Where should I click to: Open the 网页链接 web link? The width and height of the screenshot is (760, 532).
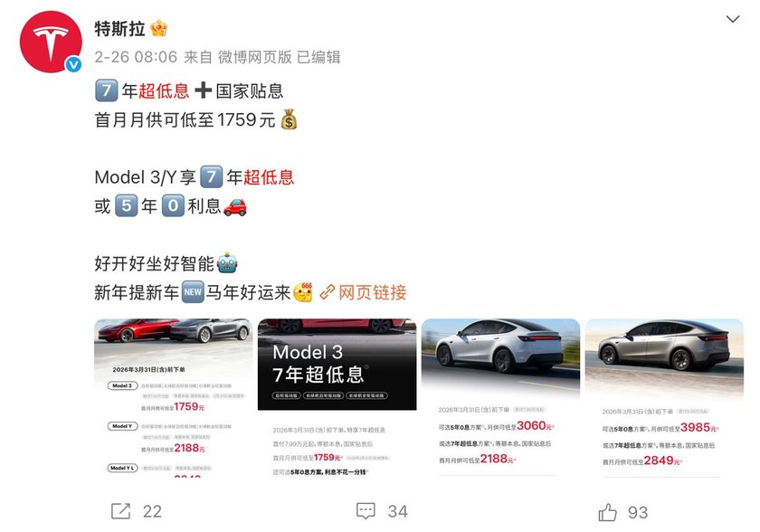click(x=372, y=292)
